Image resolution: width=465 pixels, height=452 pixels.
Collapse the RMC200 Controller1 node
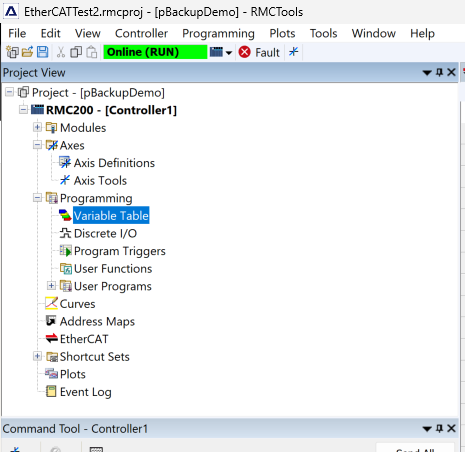tap(23, 110)
